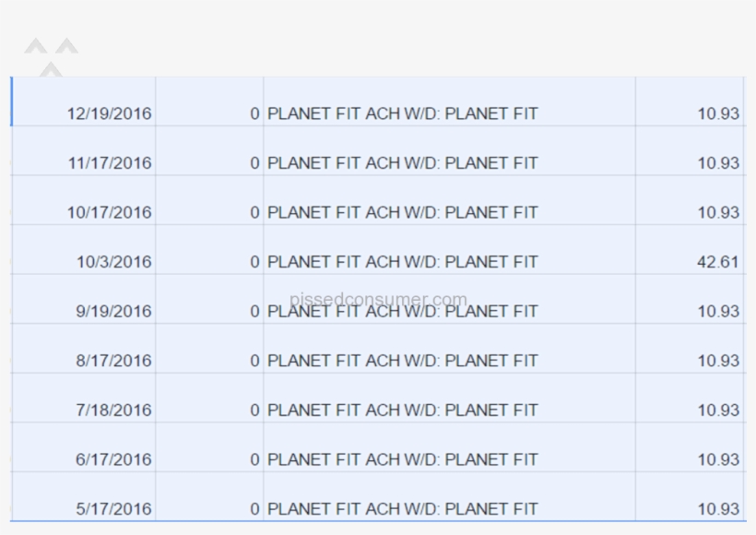Click the 5/17/2016 date cell

(113, 509)
